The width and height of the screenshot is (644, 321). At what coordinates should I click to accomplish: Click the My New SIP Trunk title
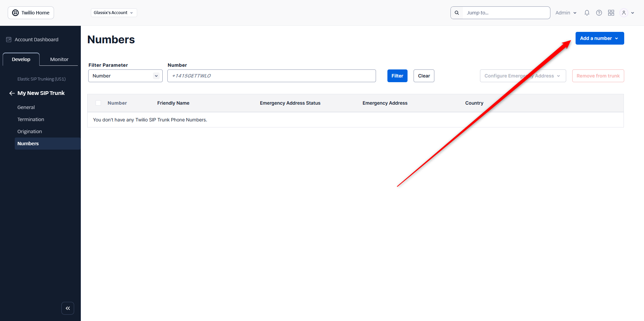coord(41,93)
